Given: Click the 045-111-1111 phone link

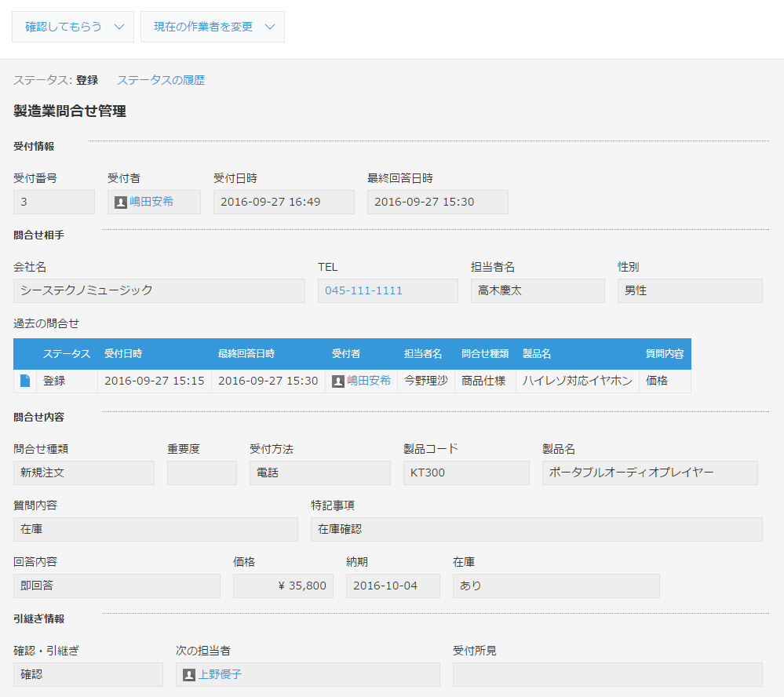Looking at the screenshot, I should (x=363, y=290).
